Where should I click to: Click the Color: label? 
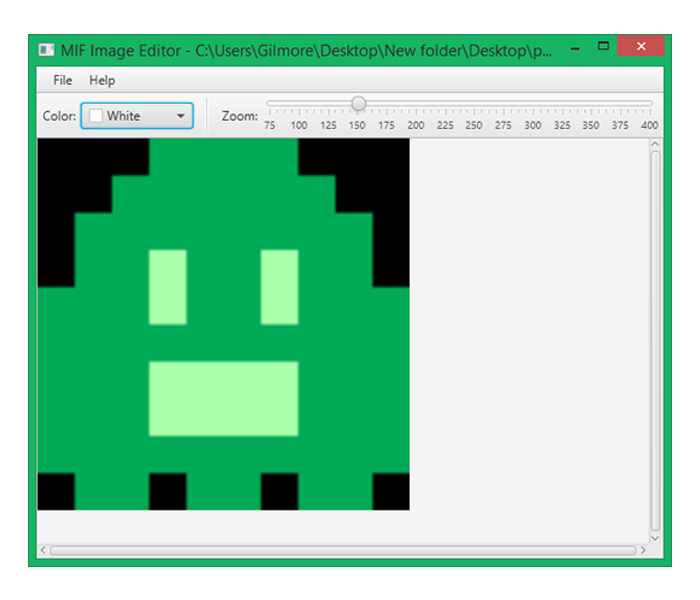[59, 116]
